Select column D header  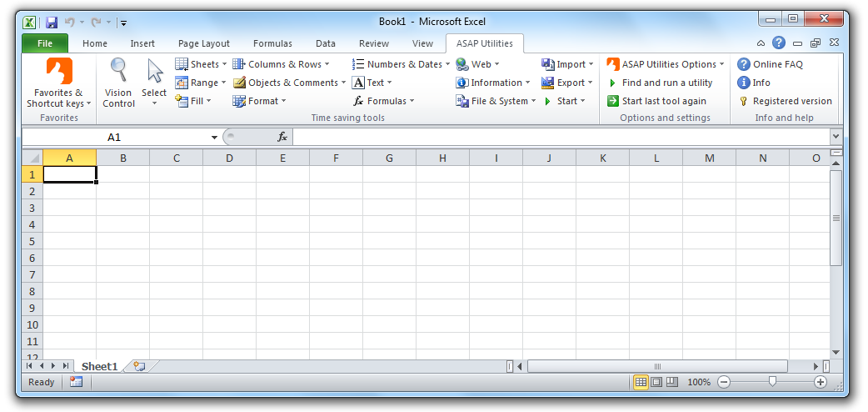[x=229, y=158]
